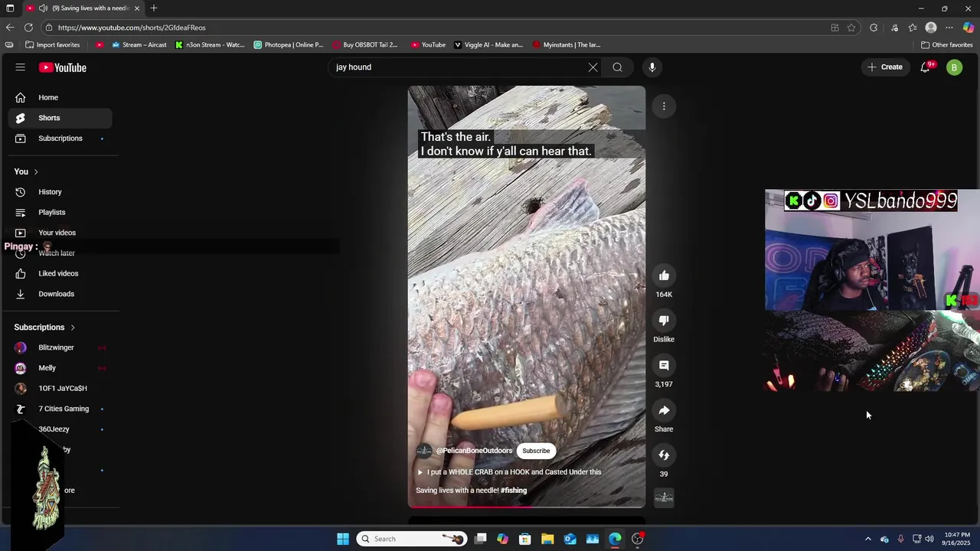Screen dimensions: 980x551
Task: Seek using the Short's progress bar
Action: (x=526, y=507)
